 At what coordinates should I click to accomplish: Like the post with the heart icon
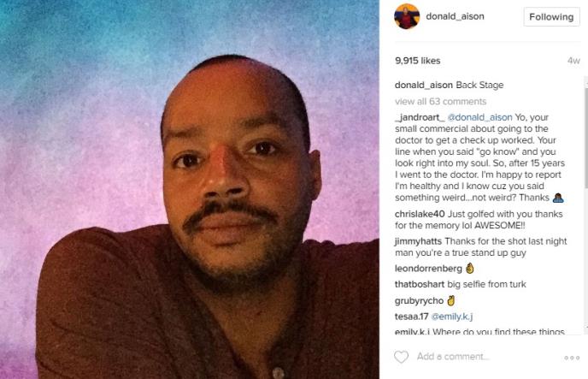pos(401,357)
